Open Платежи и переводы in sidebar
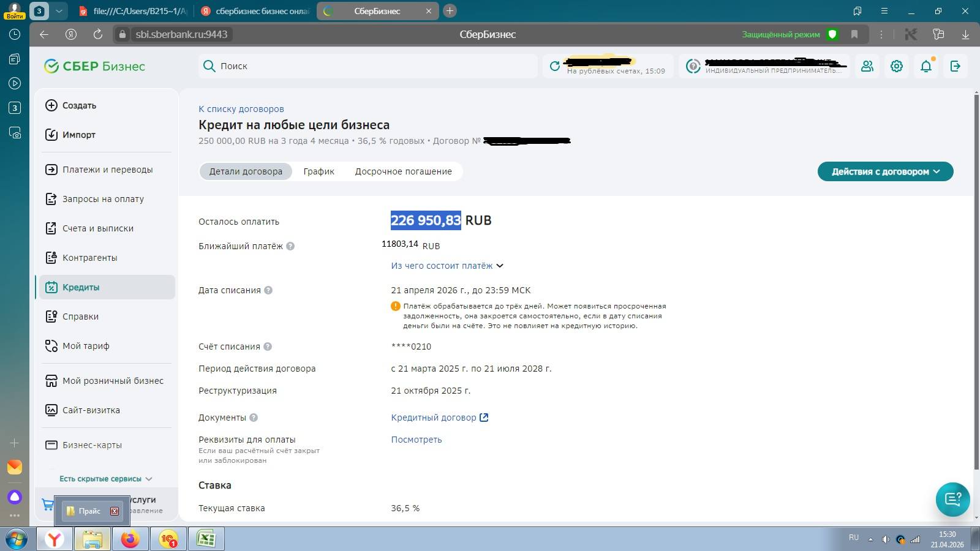Screen dimensions: 980x551 click(x=107, y=170)
